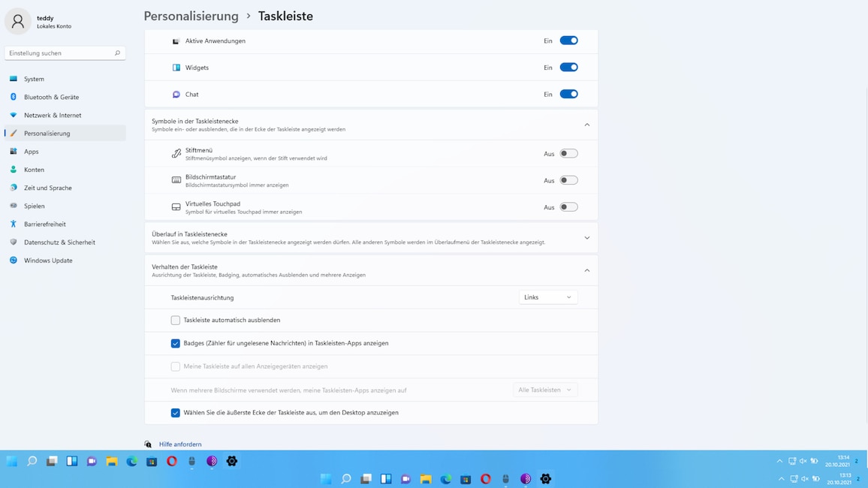Viewport: 868px width, 488px height.
Task: Open the Konten settings category
Action: [34, 169]
